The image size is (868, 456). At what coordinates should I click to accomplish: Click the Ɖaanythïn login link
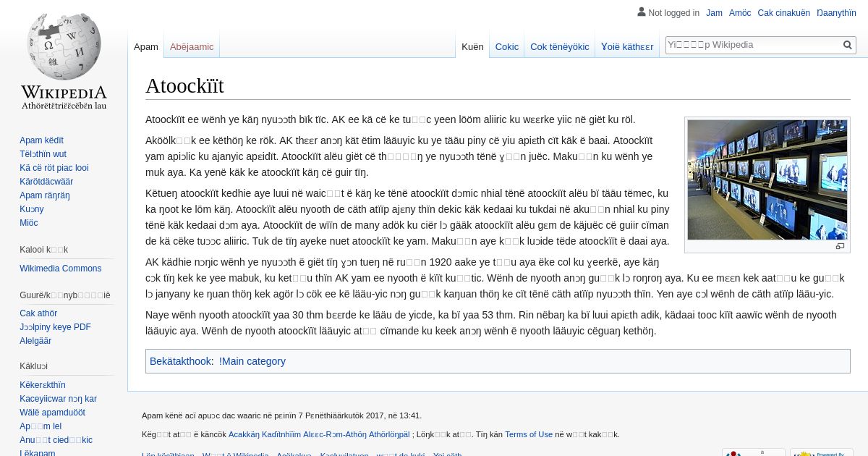click(836, 13)
